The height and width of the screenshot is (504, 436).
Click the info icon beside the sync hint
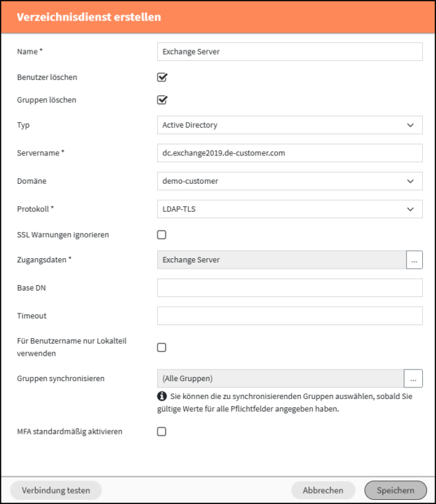[x=162, y=396]
